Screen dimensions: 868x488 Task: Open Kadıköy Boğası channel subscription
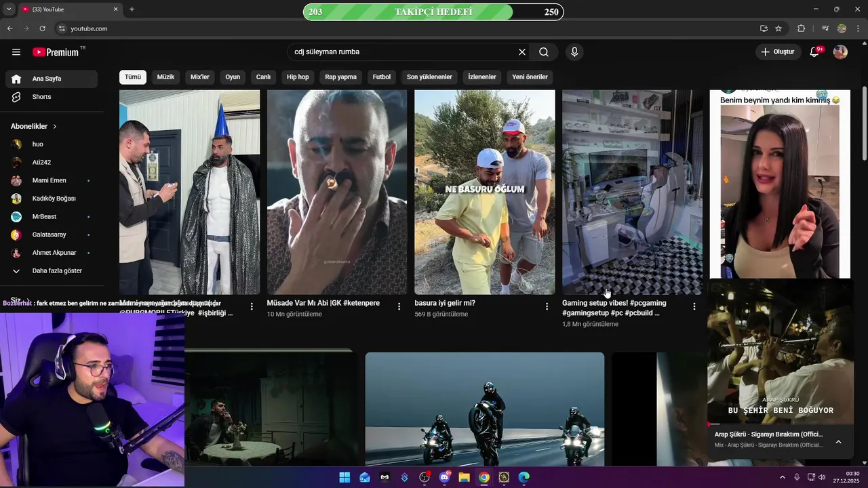tap(52, 199)
